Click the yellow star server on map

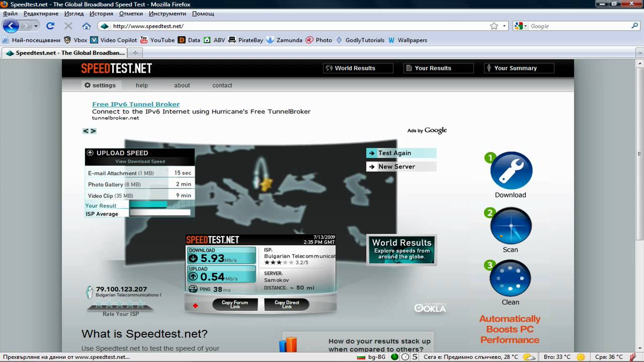coord(266,184)
